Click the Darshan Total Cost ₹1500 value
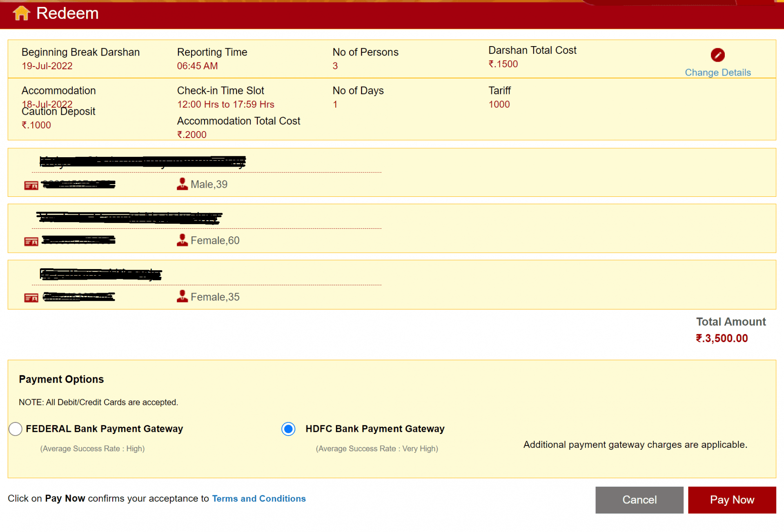Viewport: 784px width, 532px height. pyautogui.click(x=503, y=64)
